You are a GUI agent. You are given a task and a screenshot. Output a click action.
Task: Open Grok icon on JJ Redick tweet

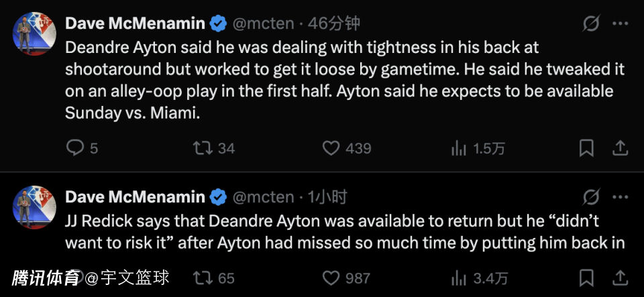tap(591, 197)
